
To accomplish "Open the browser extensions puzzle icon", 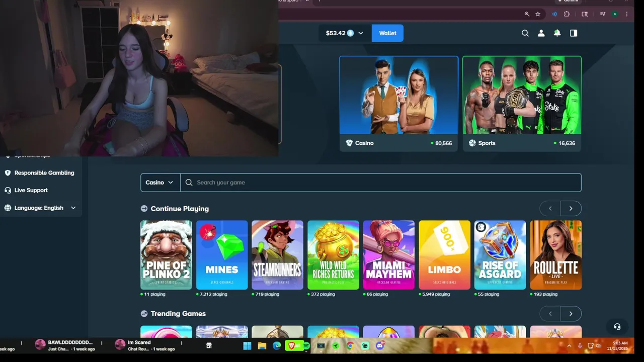I will (x=567, y=14).
